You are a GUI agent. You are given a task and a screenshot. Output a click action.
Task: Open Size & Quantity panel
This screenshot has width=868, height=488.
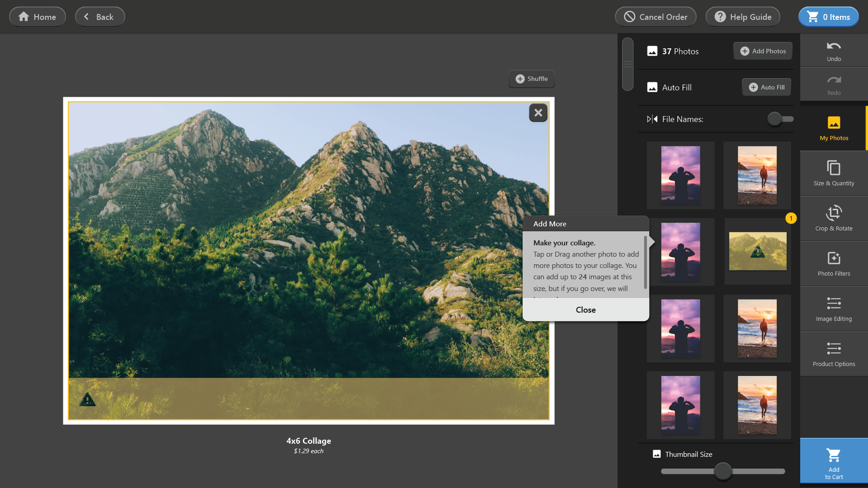tap(834, 173)
